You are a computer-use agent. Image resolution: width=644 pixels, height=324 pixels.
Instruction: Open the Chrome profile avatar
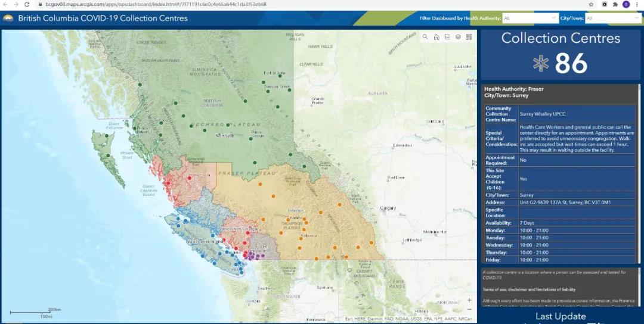click(626, 5)
